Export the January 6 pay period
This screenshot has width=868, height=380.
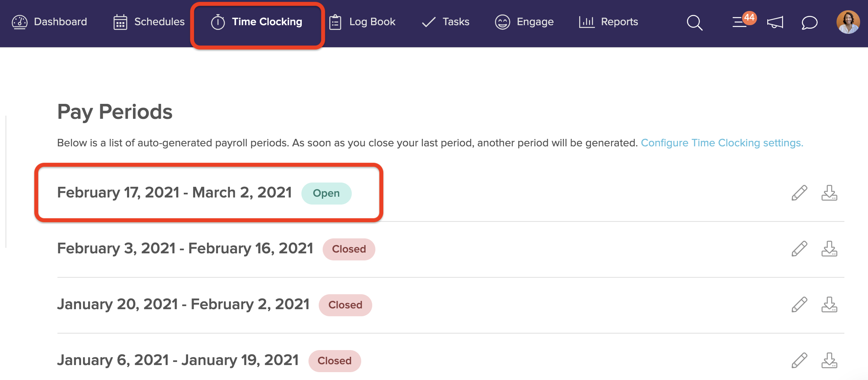(x=829, y=360)
